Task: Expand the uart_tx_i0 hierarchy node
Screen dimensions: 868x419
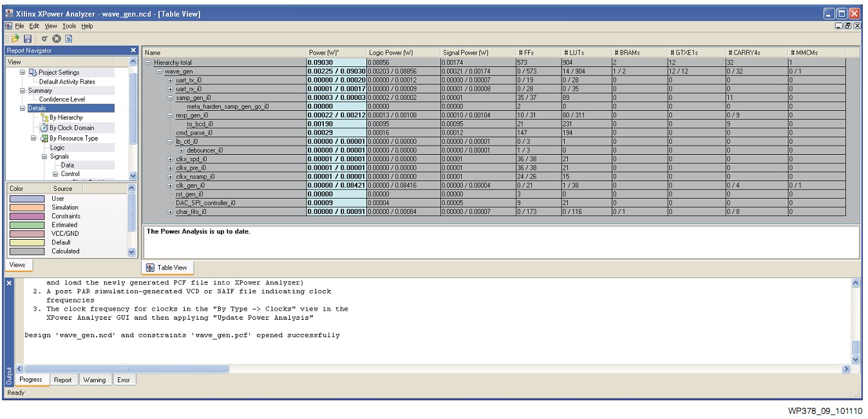Action: [x=170, y=80]
